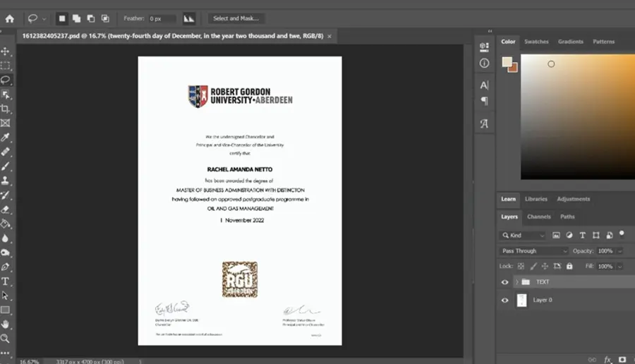Pick the Eyedropper tool
Screen dimensions: 635x364
(5, 138)
